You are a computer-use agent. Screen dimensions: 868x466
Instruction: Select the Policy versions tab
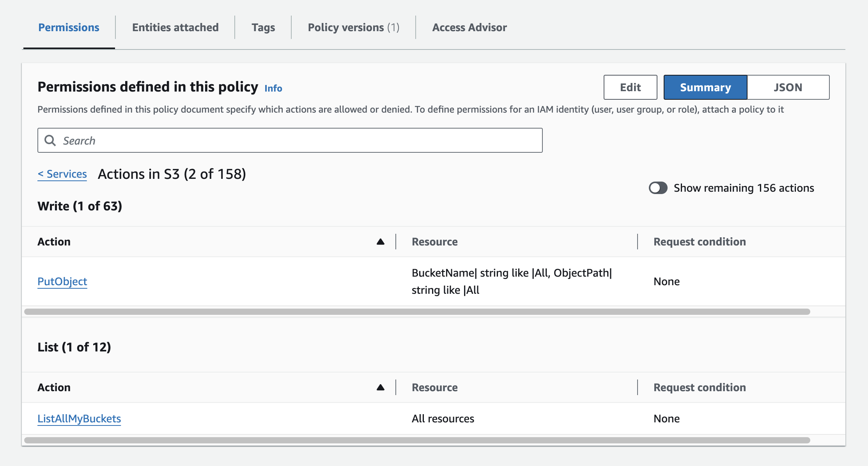(353, 27)
